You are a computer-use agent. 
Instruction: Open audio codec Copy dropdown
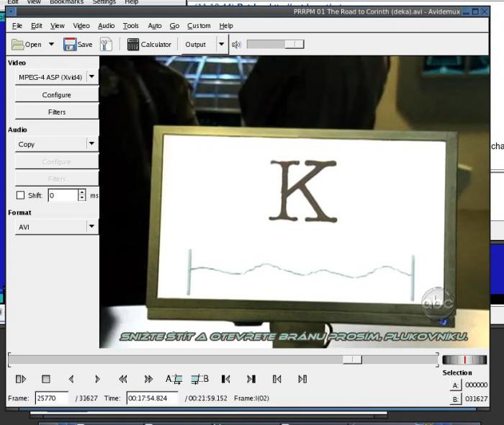coord(57,144)
